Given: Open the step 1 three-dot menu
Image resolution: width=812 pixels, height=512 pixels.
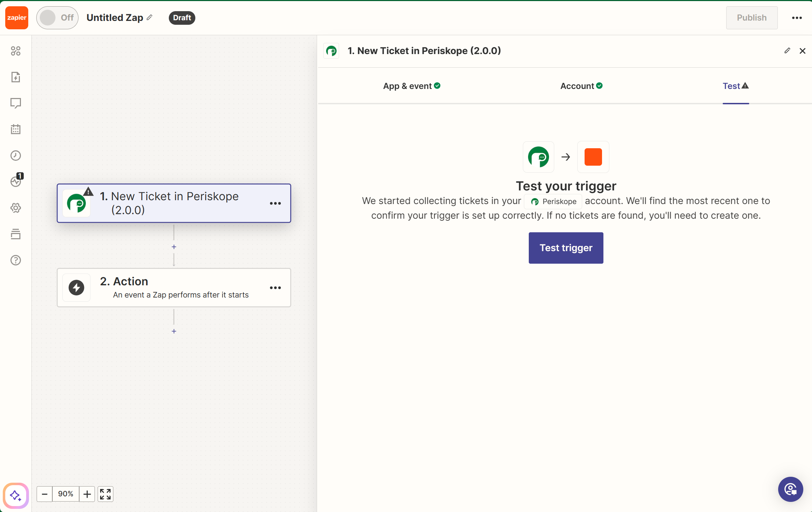Looking at the screenshot, I should [275, 203].
